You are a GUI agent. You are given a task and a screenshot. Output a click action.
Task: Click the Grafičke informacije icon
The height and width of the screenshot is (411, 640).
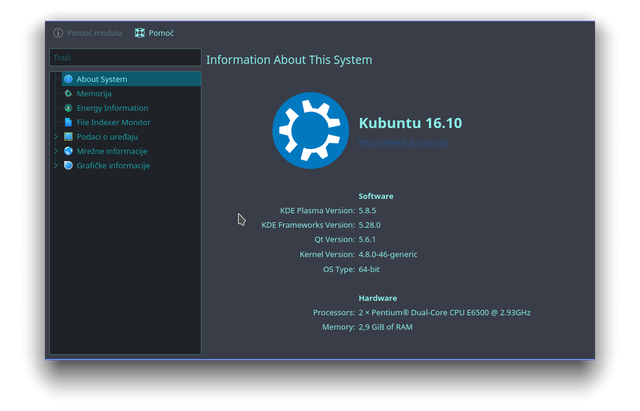click(x=68, y=165)
